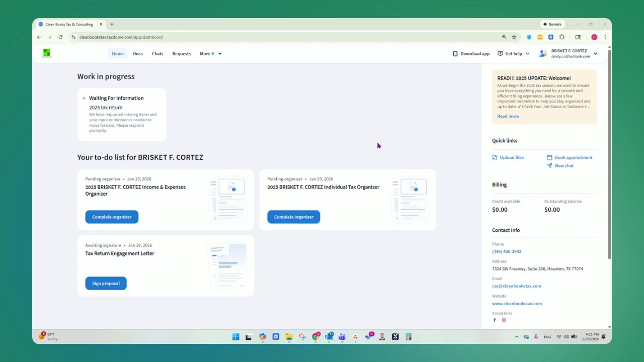
Task: Click the zoom magnifier icon in address bar
Action: pos(504,37)
